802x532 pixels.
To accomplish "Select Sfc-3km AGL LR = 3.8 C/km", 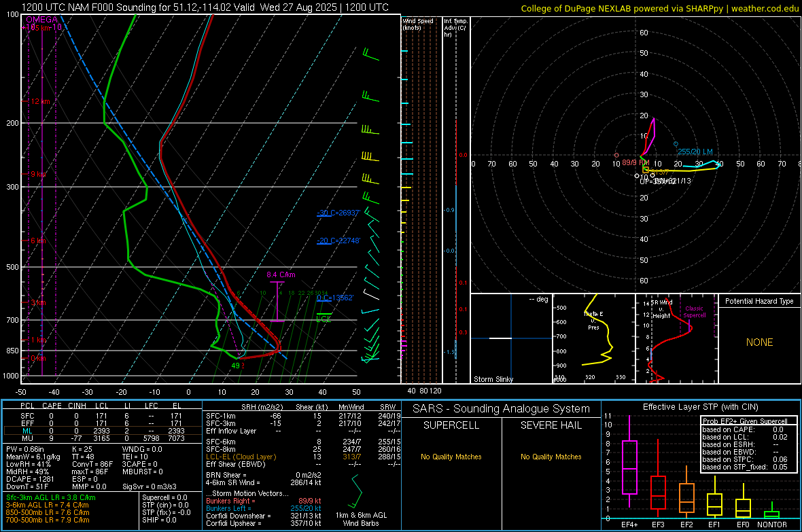I will tap(51, 497).
